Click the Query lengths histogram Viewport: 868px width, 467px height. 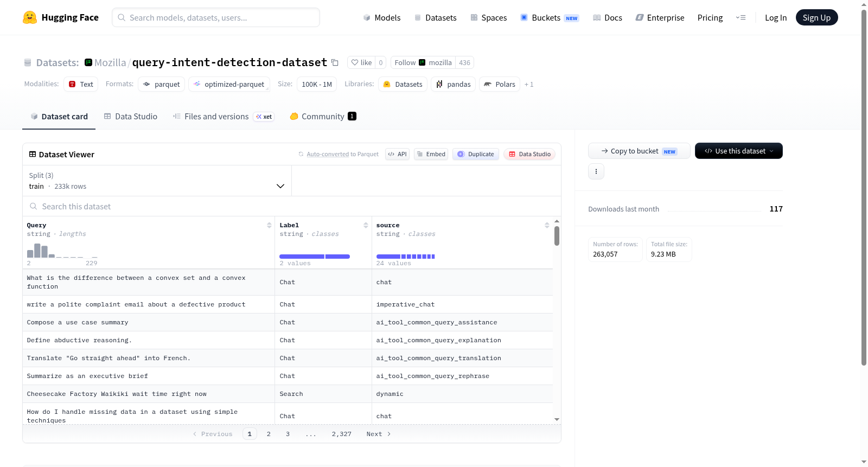pyautogui.click(x=62, y=251)
